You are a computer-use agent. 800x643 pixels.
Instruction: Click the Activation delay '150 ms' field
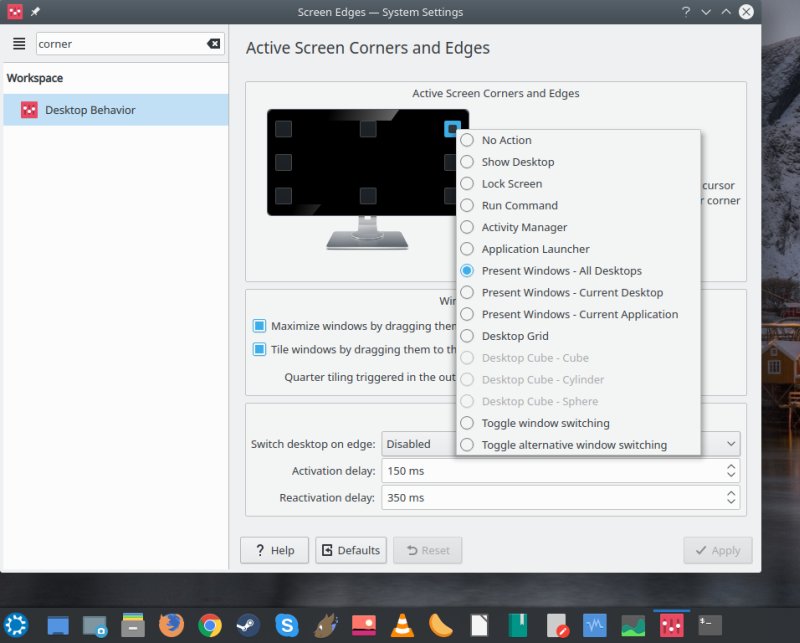561,471
